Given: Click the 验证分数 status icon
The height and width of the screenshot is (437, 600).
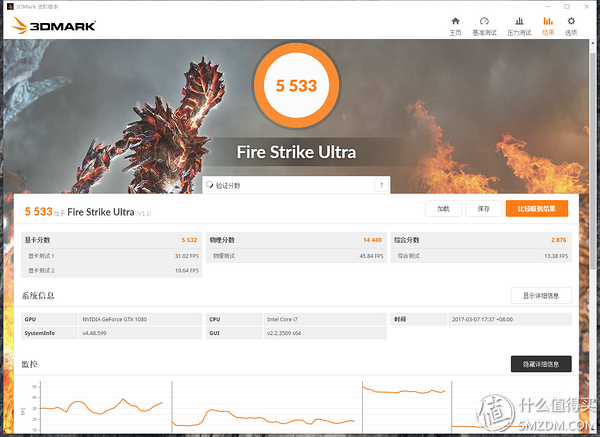Looking at the screenshot, I should (210, 185).
